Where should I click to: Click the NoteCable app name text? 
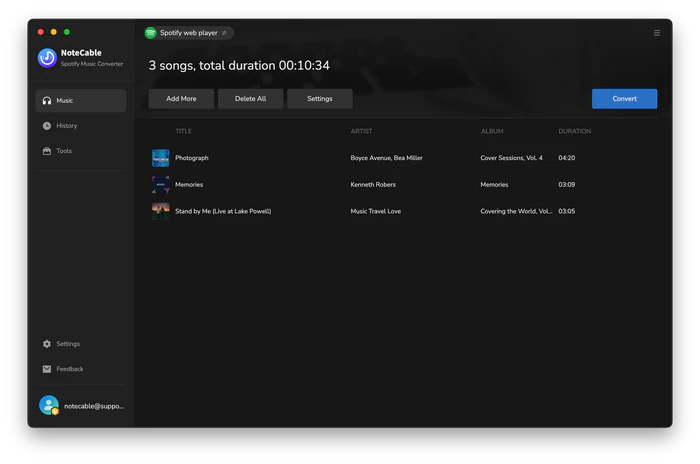point(81,53)
